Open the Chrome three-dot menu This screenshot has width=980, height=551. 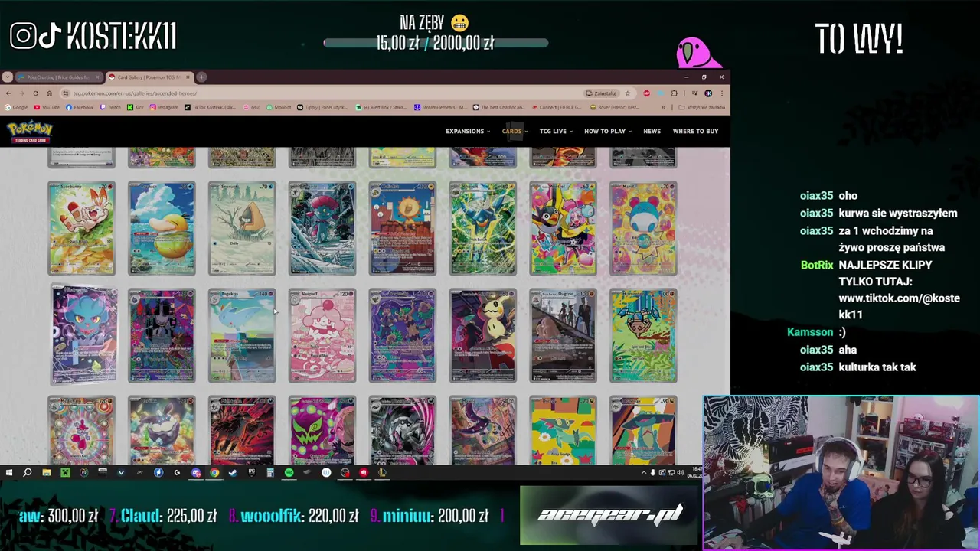pyautogui.click(x=721, y=93)
